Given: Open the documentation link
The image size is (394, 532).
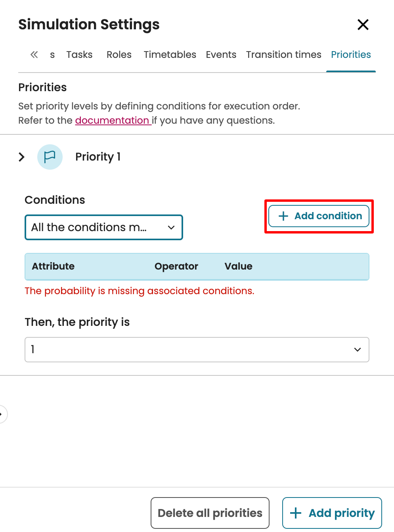Looking at the screenshot, I should [x=113, y=121].
